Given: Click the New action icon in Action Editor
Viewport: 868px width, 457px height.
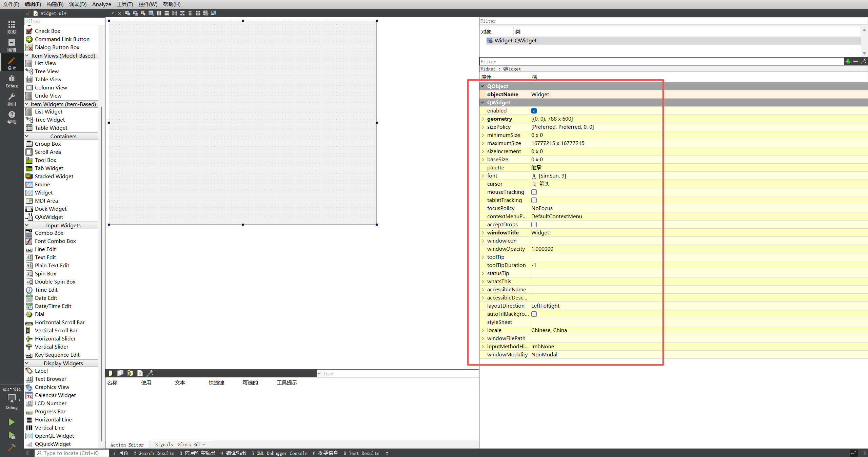Looking at the screenshot, I should coord(111,373).
